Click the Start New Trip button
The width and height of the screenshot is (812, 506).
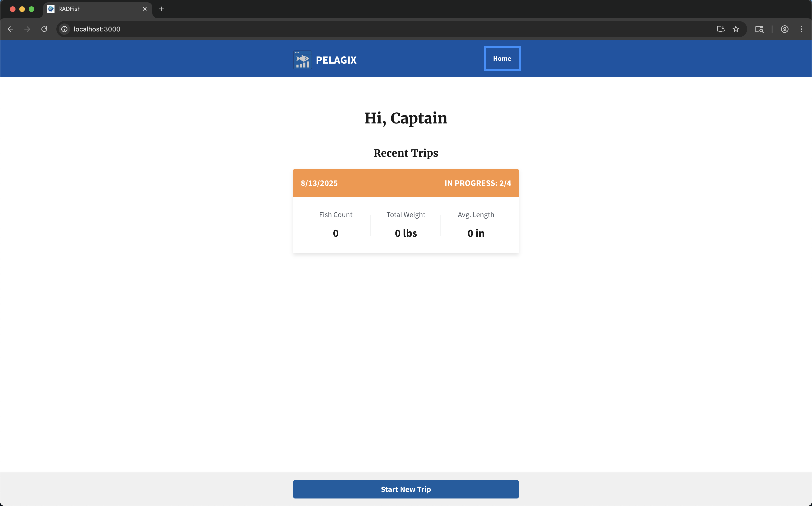coord(406,489)
